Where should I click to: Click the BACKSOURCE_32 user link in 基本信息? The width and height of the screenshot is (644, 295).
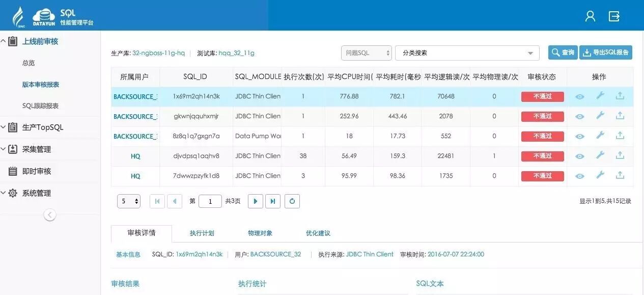(275, 254)
